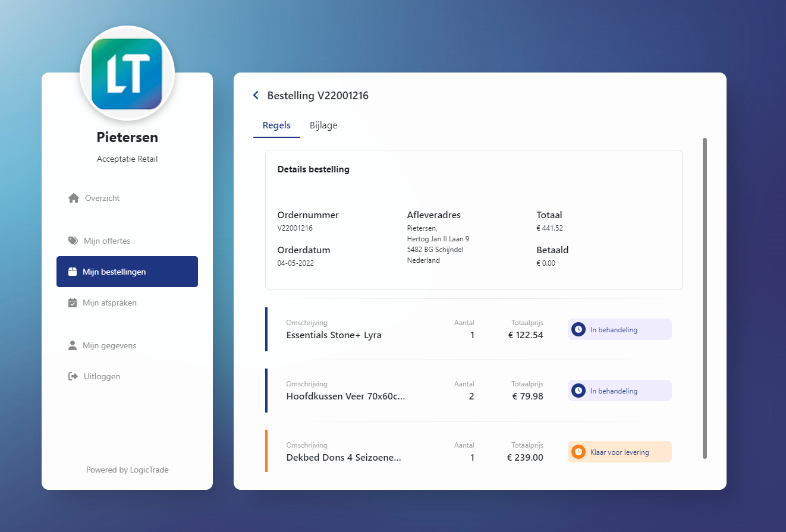Click the back arrow beside Bestelling V22001216
This screenshot has height=532, width=786.
pos(256,95)
